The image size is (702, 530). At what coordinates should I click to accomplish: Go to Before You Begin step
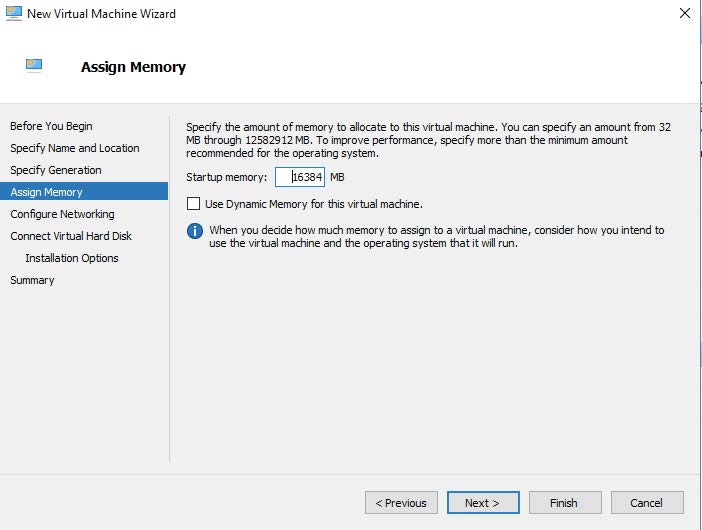pyautogui.click(x=51, y=126)
